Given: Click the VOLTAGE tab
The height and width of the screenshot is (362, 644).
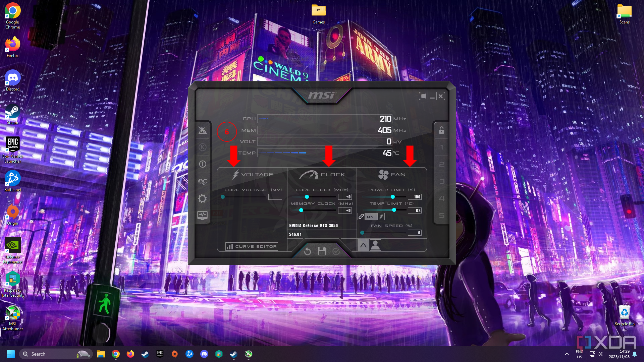Looking at the screenshot, I should [x=252, y=174].
